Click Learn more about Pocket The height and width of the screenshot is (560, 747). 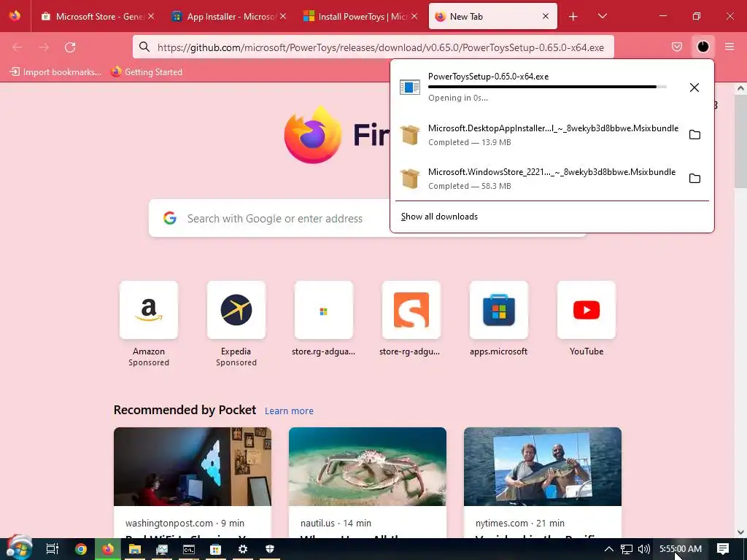[289, 411]
